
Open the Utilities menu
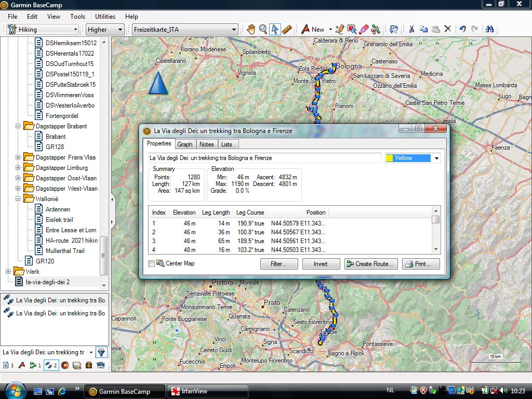(x=105, y=17)
